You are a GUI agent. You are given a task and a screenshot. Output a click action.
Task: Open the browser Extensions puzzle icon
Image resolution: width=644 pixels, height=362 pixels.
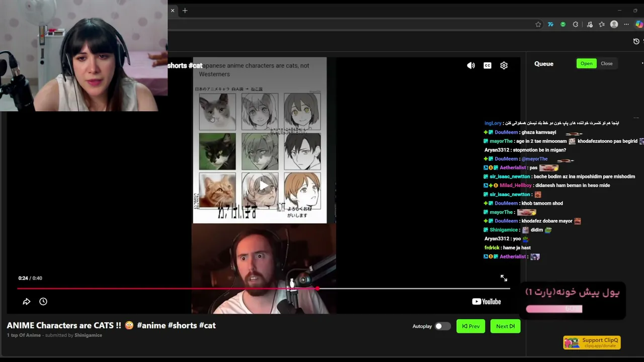[576, 24]
